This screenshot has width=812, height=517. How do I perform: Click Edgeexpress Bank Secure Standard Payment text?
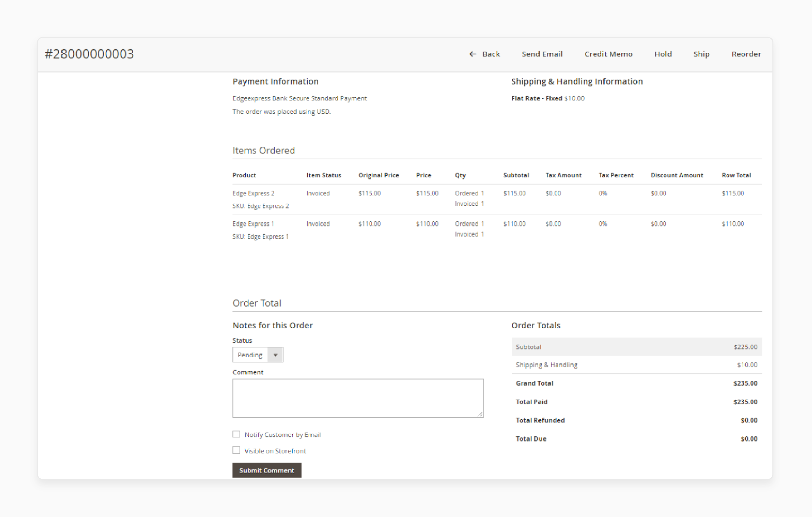coord(300,98)
